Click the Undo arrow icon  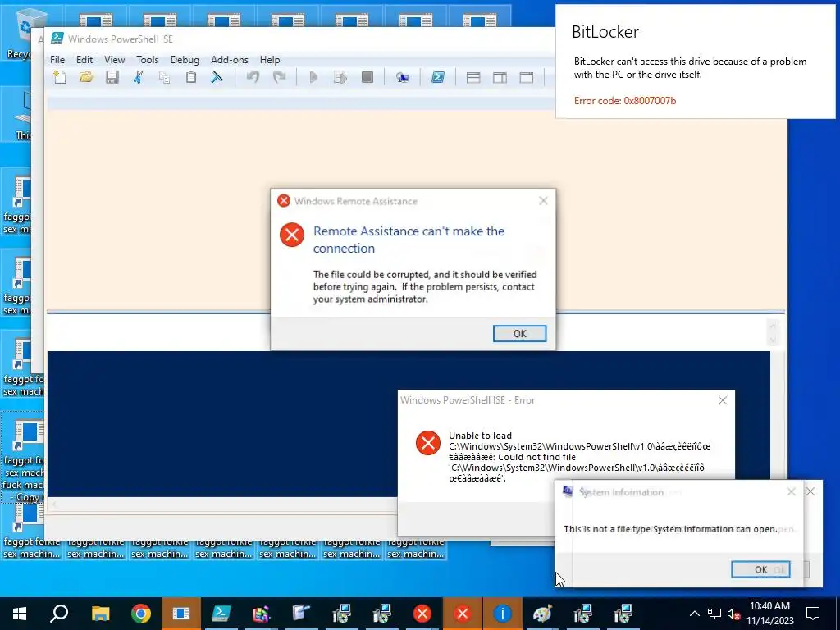(253, 77)
